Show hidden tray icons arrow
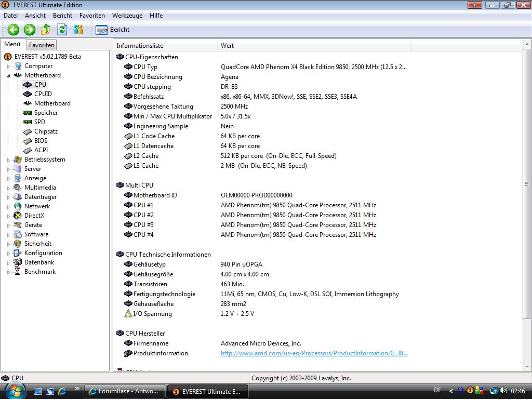Screen dimensions: 532x399 click(451, 391)
